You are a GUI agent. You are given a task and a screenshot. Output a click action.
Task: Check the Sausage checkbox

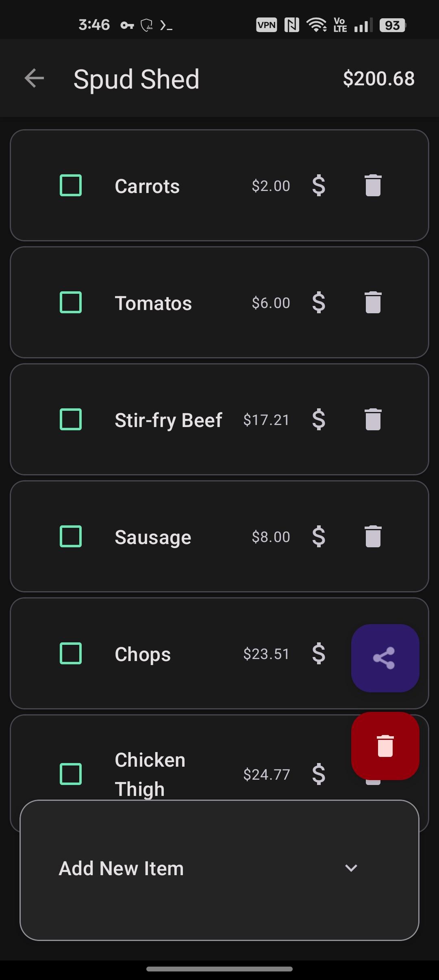[x=71, y=537]
